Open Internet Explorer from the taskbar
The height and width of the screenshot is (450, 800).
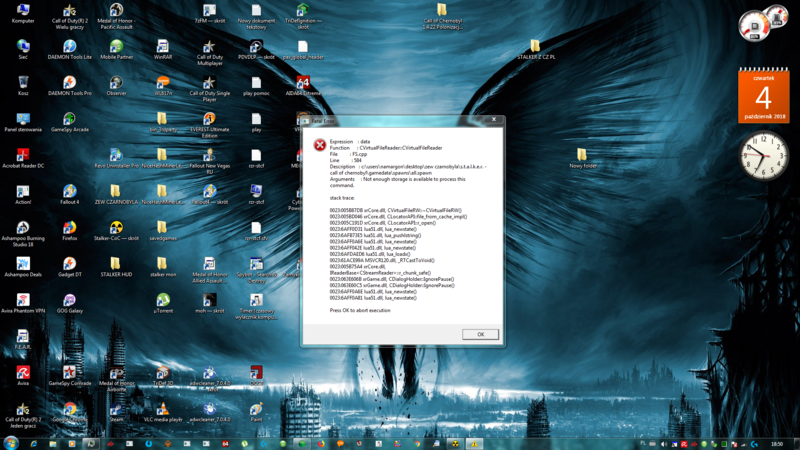[34, 444]
